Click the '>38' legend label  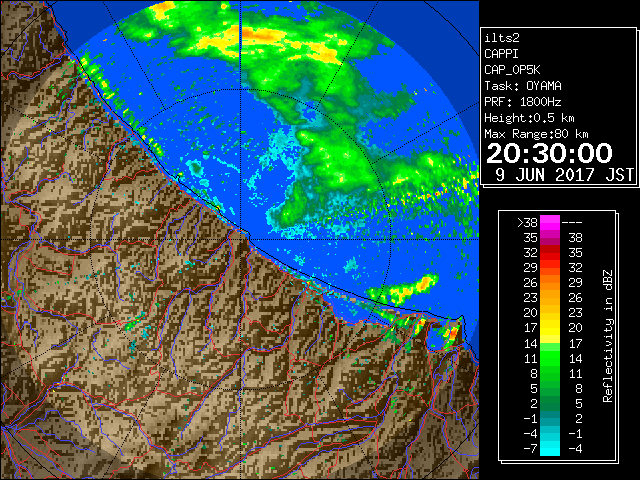coord(527,223)
